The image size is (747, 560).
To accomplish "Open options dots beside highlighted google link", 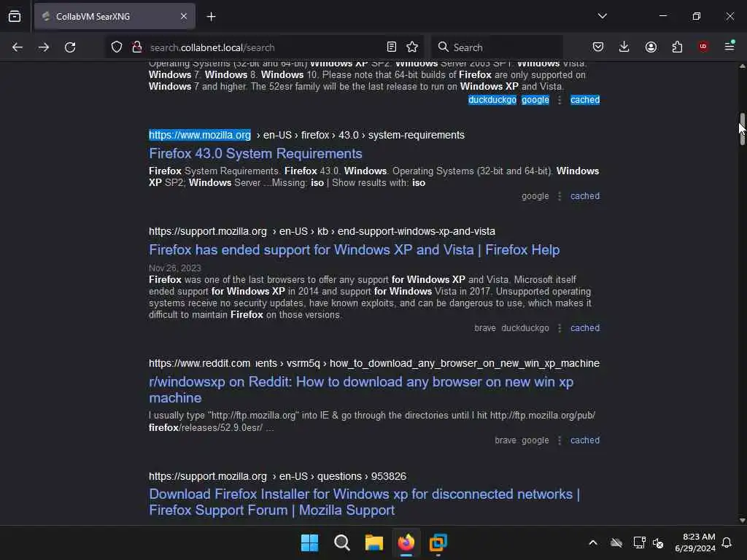I will click(x=560, y=100).
